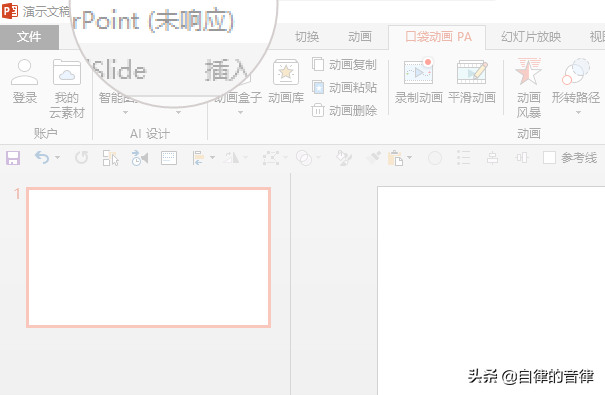
Task: Click 动画复制 button
Action: coord(345,64)
